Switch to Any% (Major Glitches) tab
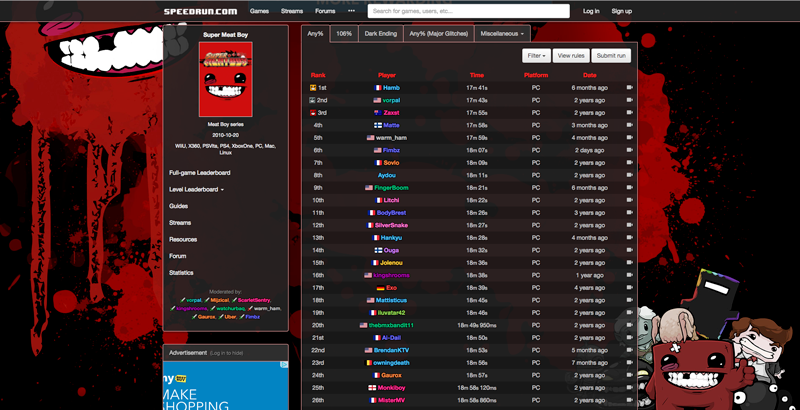Viewport: 800px width, 410px height. (439, 34)
